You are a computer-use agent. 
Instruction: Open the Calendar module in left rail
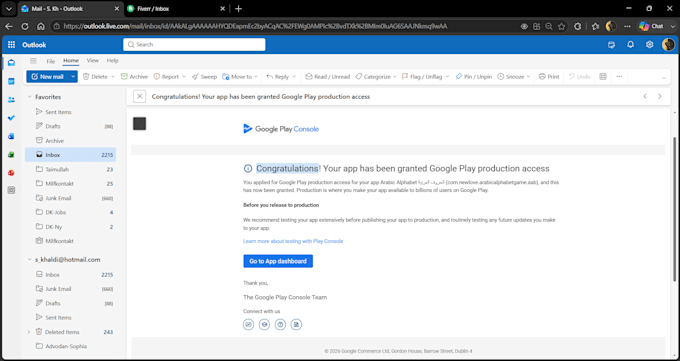[x=11, y=81]
